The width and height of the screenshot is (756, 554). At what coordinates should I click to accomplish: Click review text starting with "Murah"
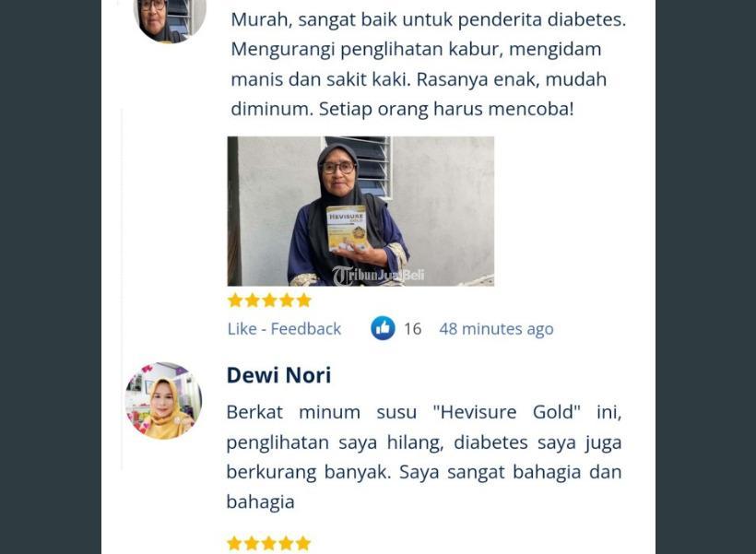pos(428,65)
